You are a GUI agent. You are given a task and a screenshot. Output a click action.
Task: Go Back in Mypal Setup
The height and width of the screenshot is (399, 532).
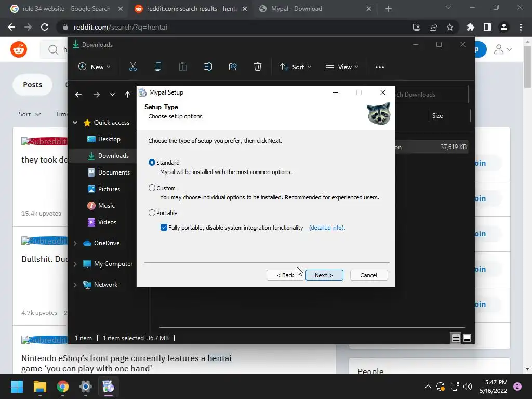tap(285, 275)
